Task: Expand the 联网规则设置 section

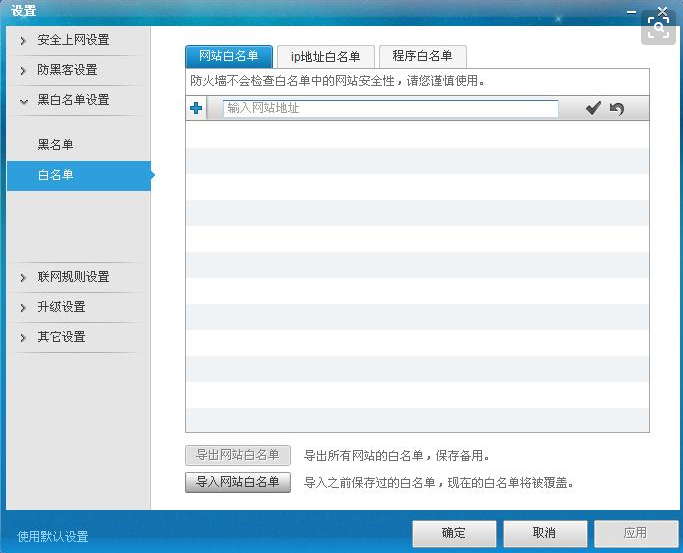Action: point(73,277)
